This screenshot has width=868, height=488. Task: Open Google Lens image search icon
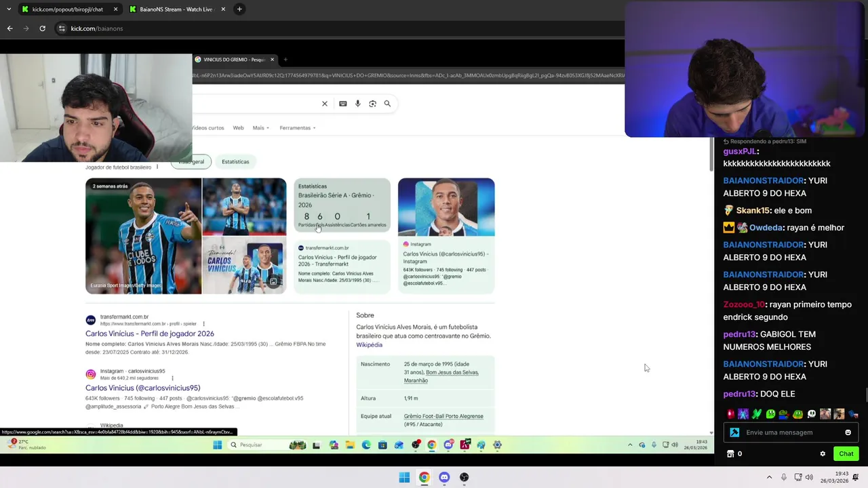tap(372, 104)
